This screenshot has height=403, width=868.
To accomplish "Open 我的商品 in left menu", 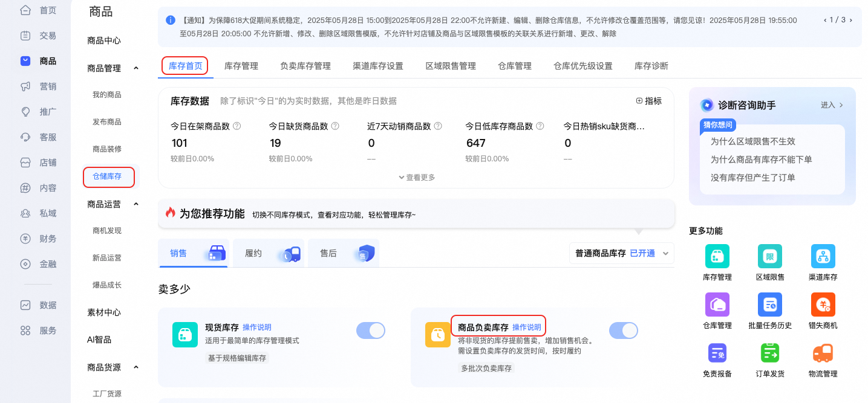I will (x=107, y=95).
